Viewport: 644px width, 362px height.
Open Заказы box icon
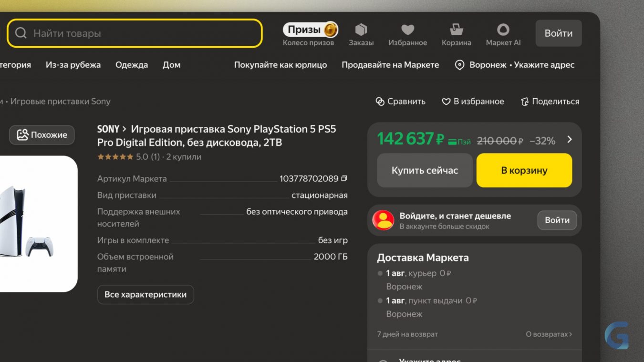click(x=361, y=30)
